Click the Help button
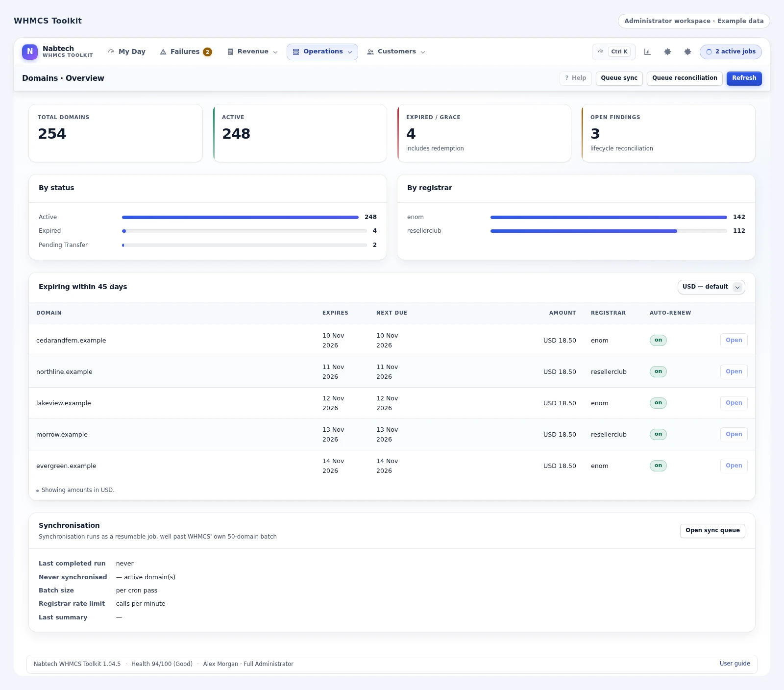The width and height of the screenshot is (784, 690). (x=576, y=78)
